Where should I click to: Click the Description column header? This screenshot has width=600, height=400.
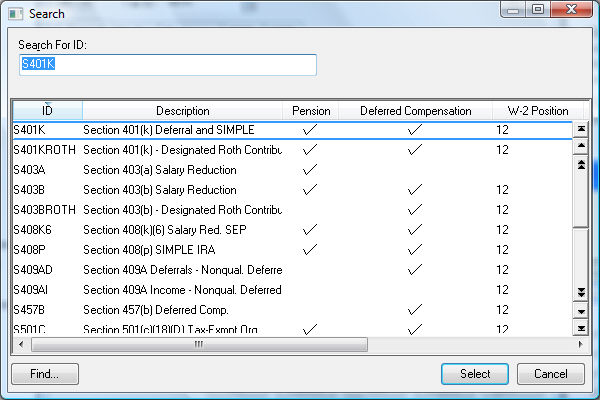tap(182, 111)
